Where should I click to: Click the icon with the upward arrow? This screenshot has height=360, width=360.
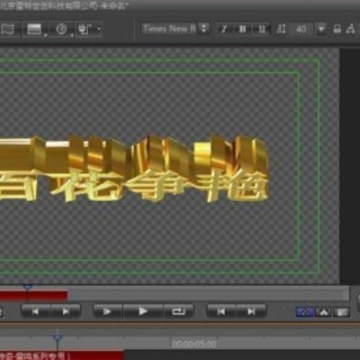point(323,312)
